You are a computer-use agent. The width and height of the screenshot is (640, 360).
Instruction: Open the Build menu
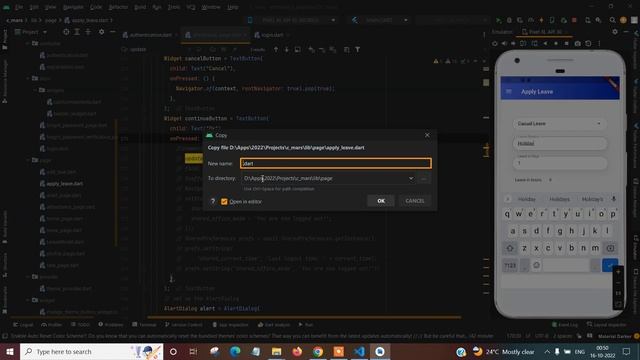click(x=140, y=7)
